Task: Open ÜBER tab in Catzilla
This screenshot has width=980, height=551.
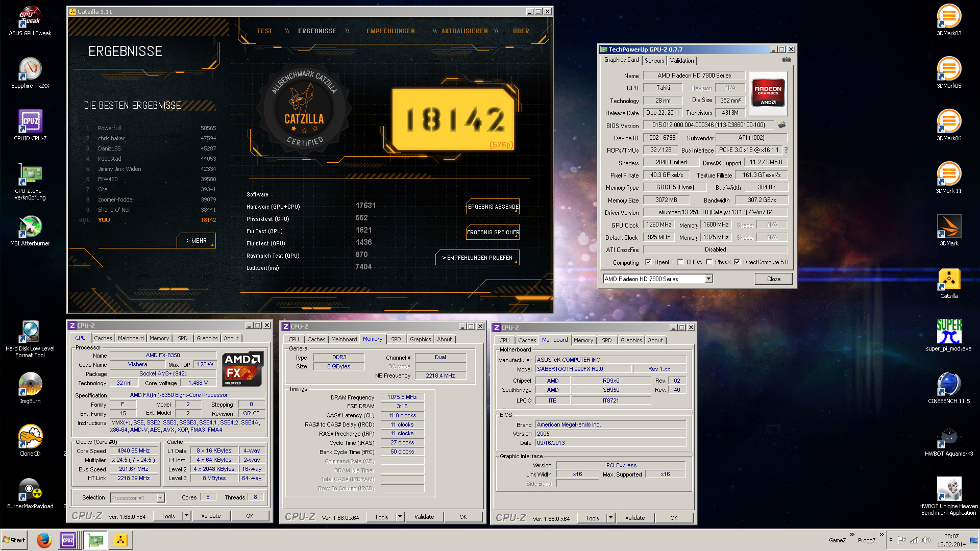Action: pos(521,31)
